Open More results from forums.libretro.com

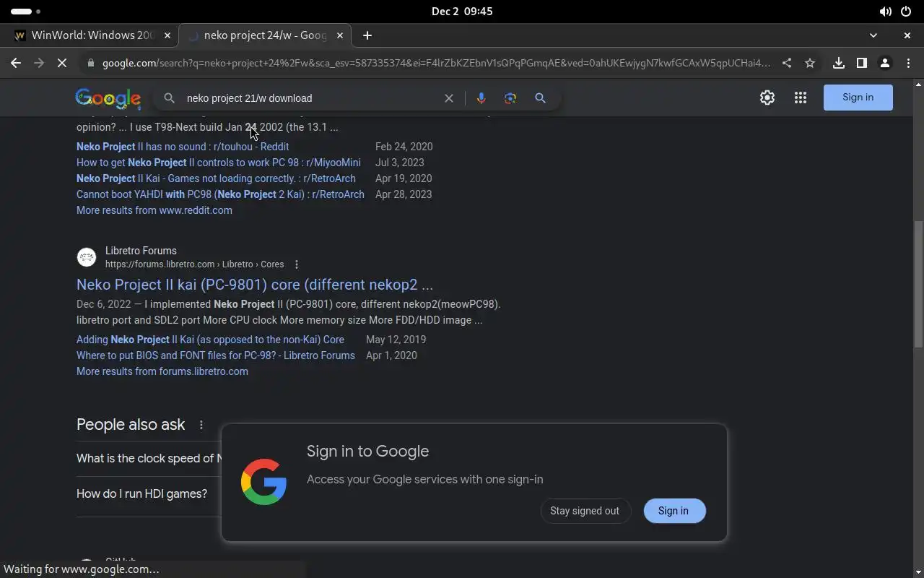pos(162,371)
